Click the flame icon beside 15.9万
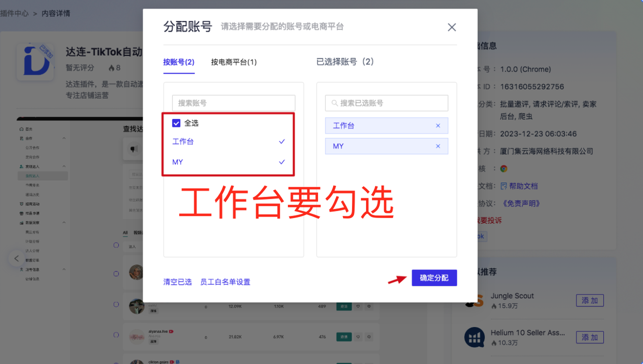The width and height of the screenshot is (643, 364). [494, 306]
